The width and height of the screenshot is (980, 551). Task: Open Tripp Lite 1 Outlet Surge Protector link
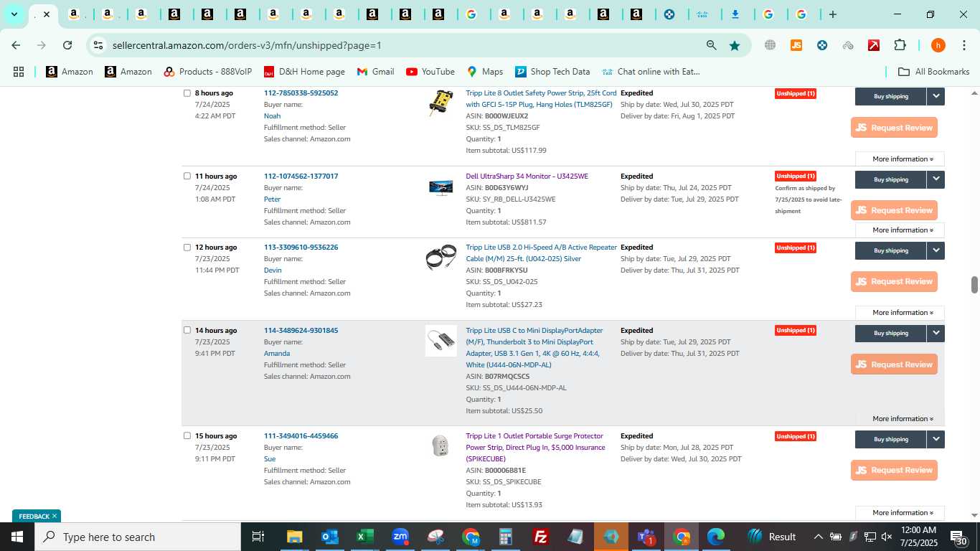click(535, 448)
